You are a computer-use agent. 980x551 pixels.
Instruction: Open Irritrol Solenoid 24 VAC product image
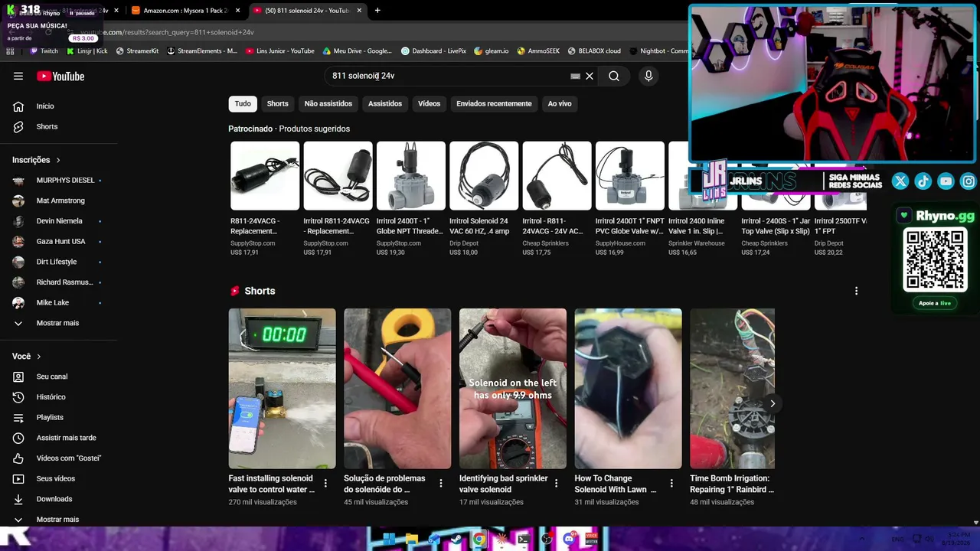[x=484, y=176]
